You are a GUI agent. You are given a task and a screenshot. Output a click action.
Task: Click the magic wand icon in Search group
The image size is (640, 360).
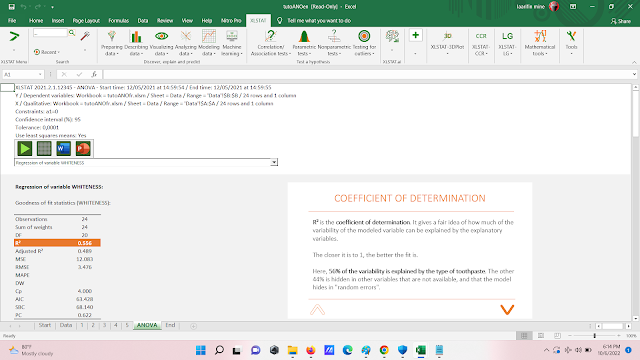[x=85, y=36]
